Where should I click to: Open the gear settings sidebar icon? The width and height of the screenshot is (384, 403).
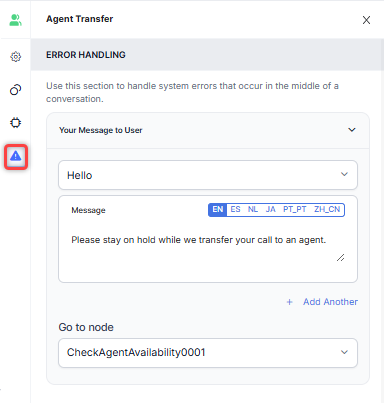tap(15, 57)
